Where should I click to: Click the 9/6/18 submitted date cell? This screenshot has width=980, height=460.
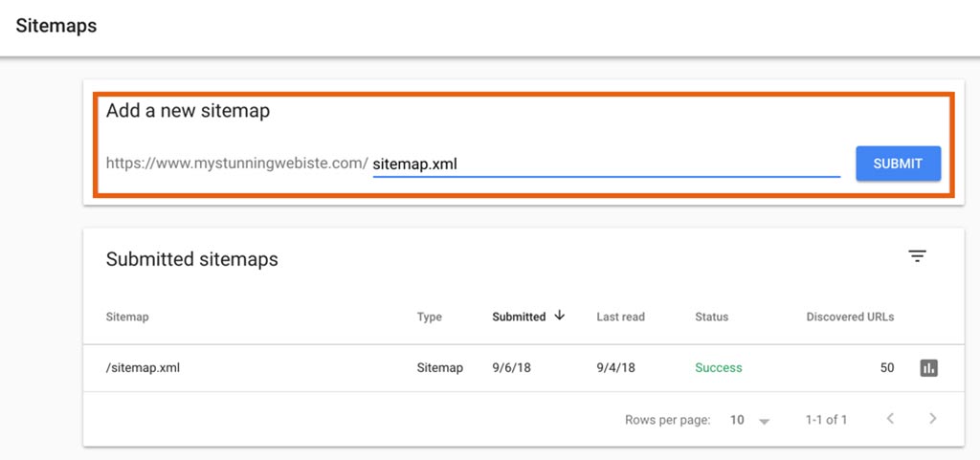[508, 368]
